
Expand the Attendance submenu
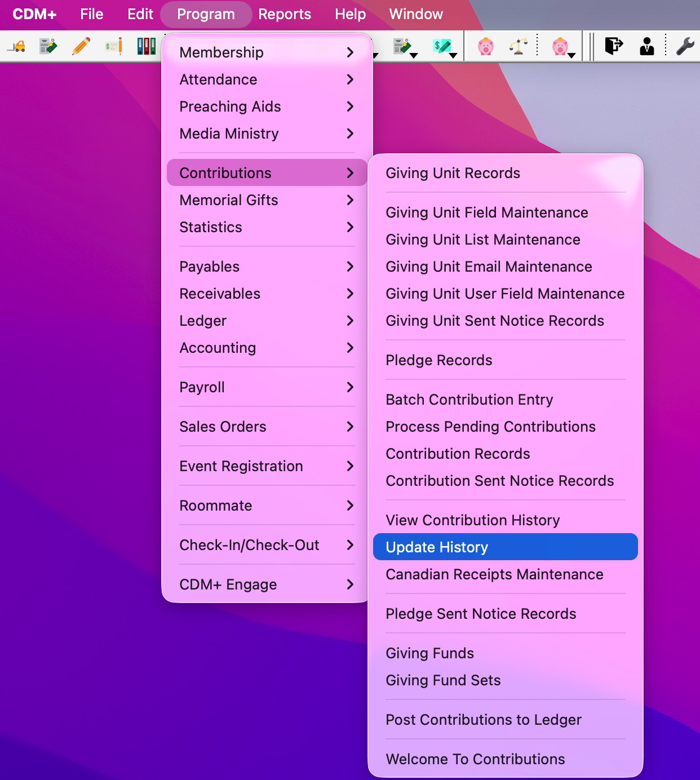click(x=267, y=79)
